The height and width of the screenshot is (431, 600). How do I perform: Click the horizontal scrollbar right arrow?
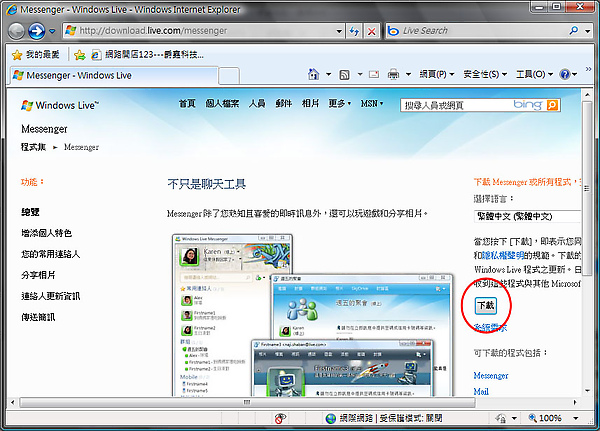[x=575, y=402]
